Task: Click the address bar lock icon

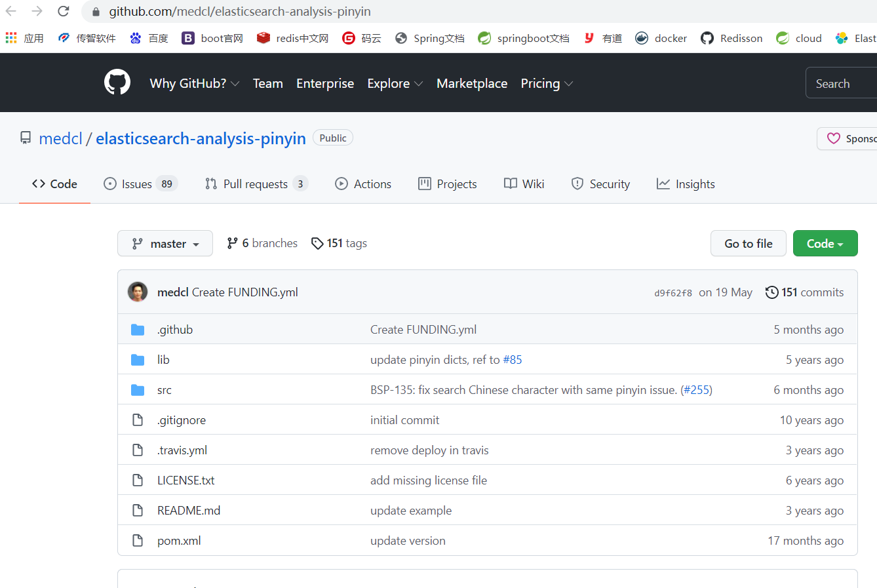Action: [x=96, y=12]
